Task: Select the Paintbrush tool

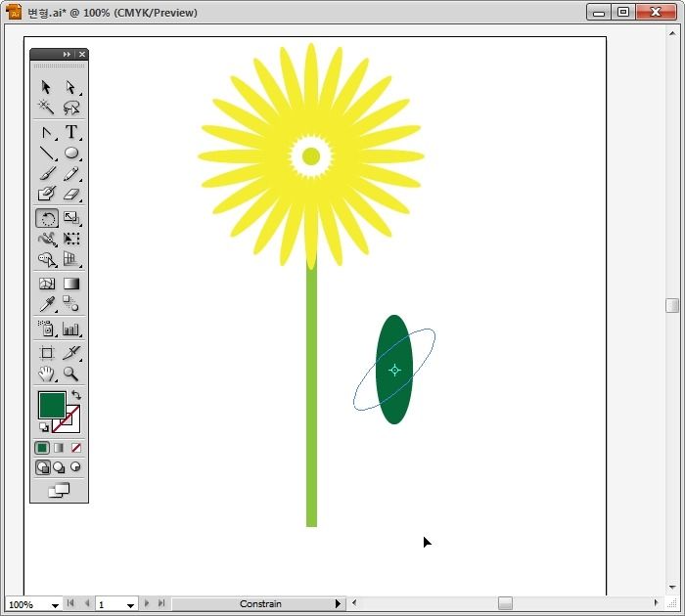Action: [x=46, y=173]
